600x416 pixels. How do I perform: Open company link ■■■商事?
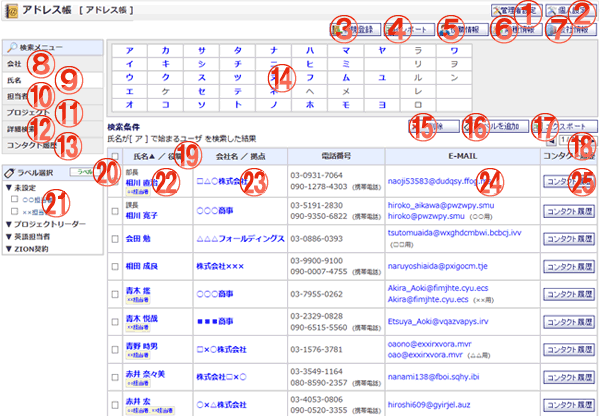[214, 322]
